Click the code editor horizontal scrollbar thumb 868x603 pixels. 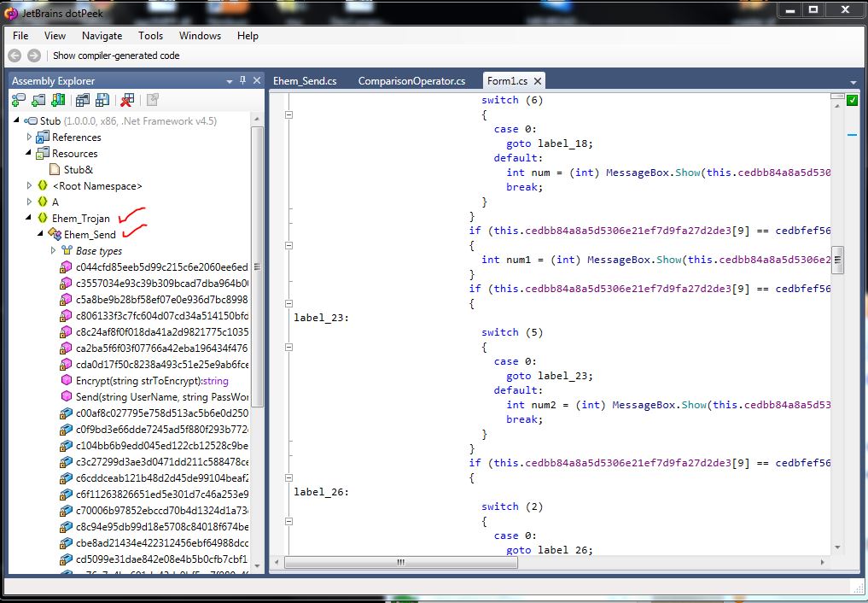tap(401, 562)
